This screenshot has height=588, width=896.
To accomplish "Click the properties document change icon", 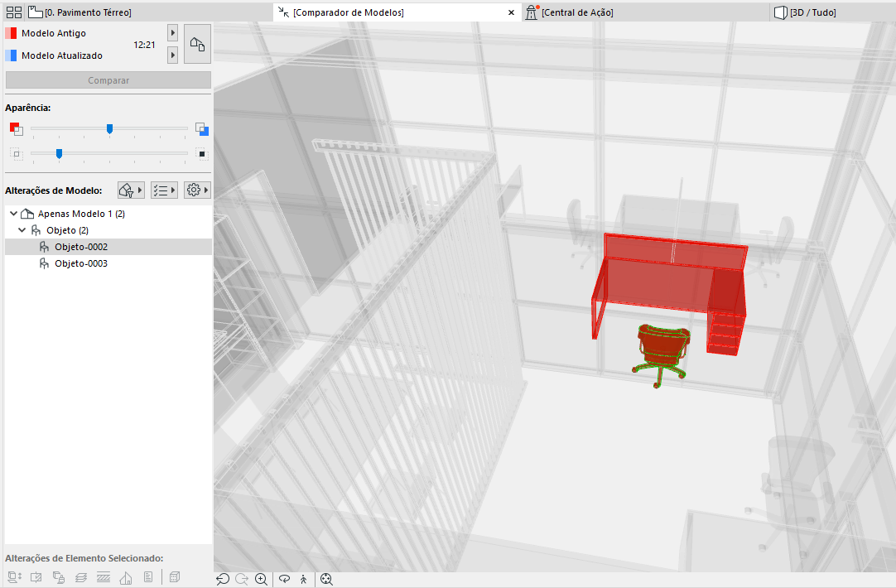I will 148,577.
